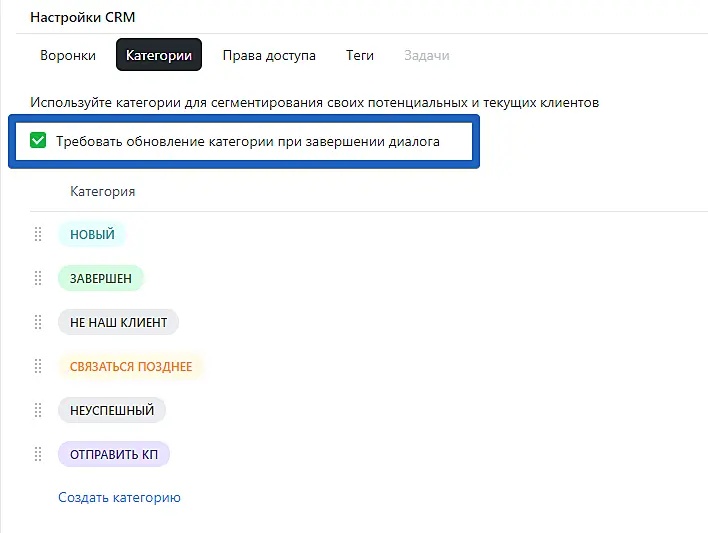
Task: Click drag handle icon beside ОТПРАВИТЬ КП
Action: coord(38,454)
